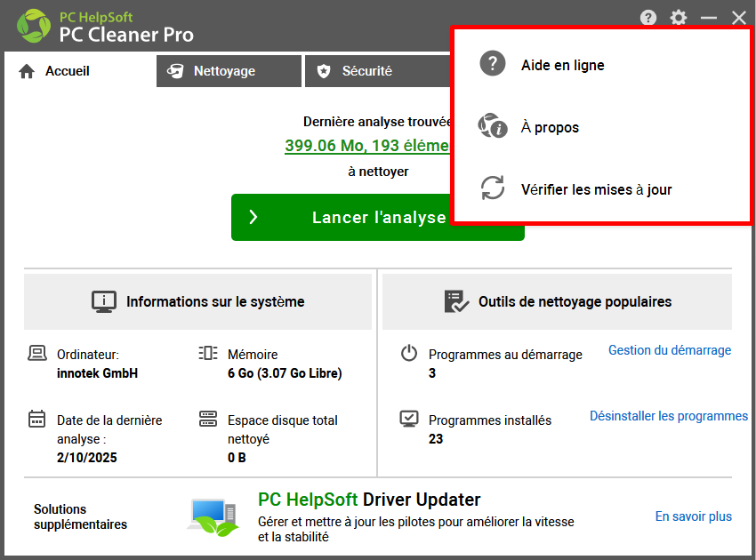The width and height of the screenshot is (756, 560).
Task: Open the settings gear icon
Action: click(x=679, y=18)
